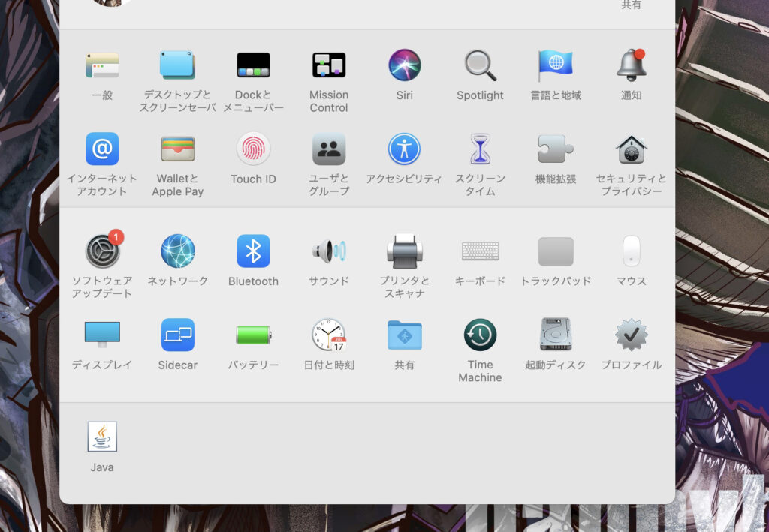Screen dimensions: 769x532
Task: Open サウンド speaker preferences
Action: 329,251
